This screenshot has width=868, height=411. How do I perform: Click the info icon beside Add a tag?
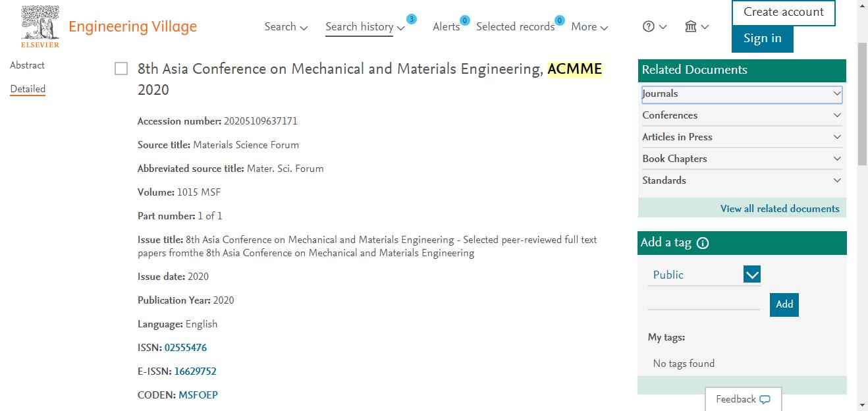[x=703, y=243]
